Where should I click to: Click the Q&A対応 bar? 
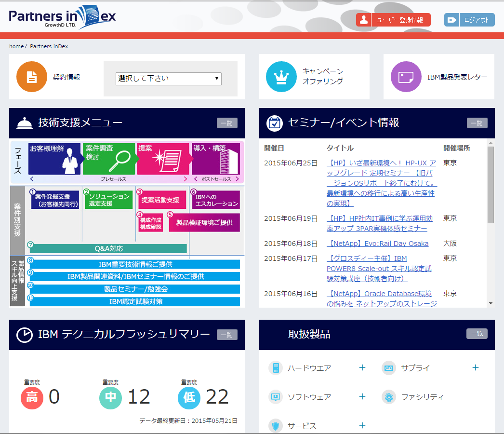point(108,248)
